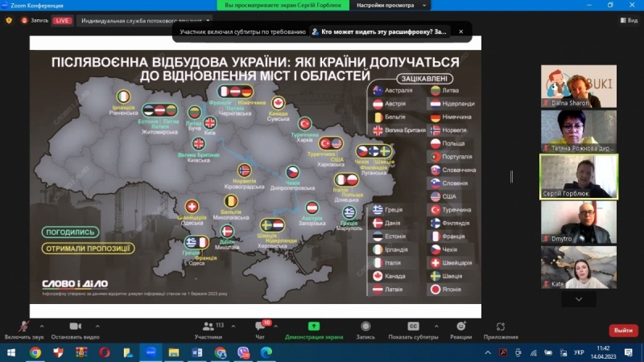Dismiss the subtitles notification banner
This screenshot has width=644, height=362.
click(461, 32)
